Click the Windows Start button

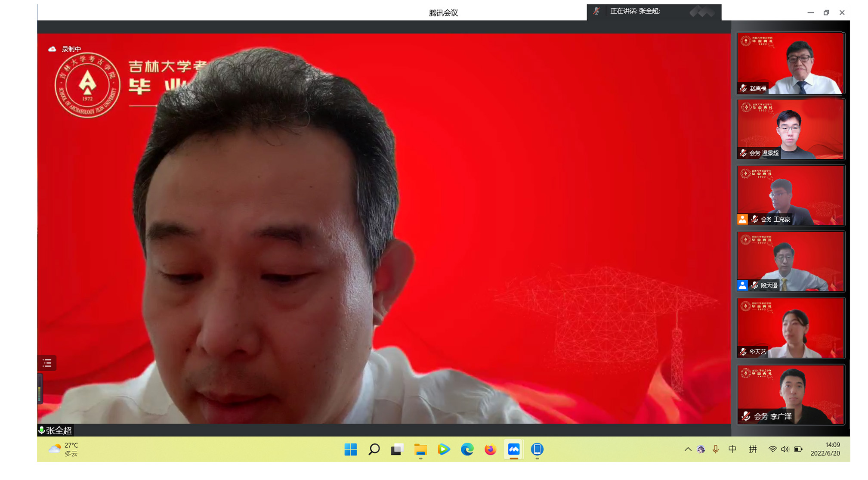(x=350, y=449)
